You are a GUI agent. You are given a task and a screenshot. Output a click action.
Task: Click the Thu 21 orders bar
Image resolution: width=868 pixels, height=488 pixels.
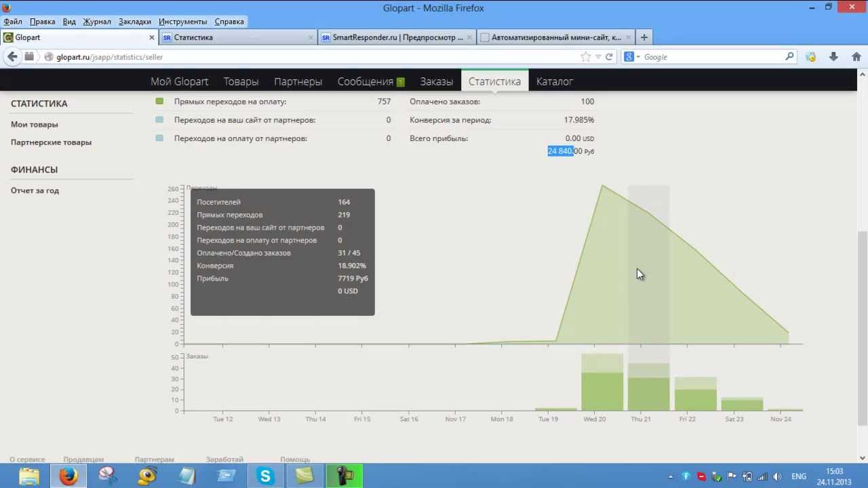click(x=648, y=387)
